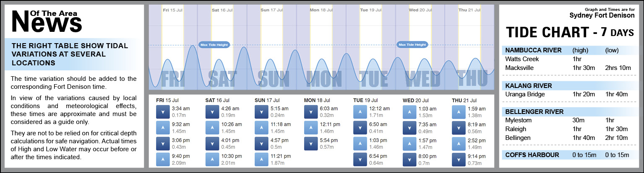Click the News Of The Area logo

(x=46, y=21)
